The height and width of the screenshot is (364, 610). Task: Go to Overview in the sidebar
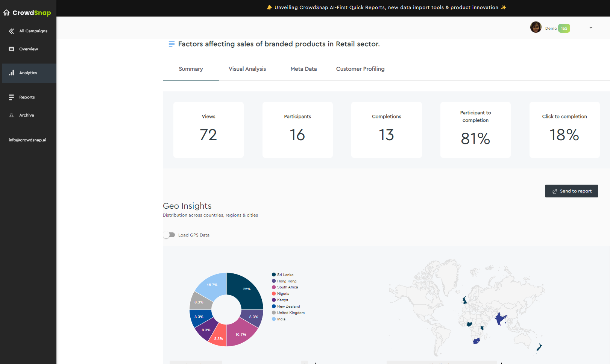(28, 49)
